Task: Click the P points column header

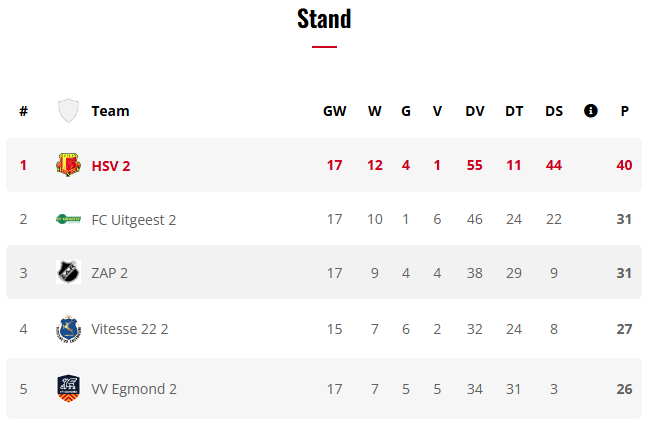Action: click(625, 111)
